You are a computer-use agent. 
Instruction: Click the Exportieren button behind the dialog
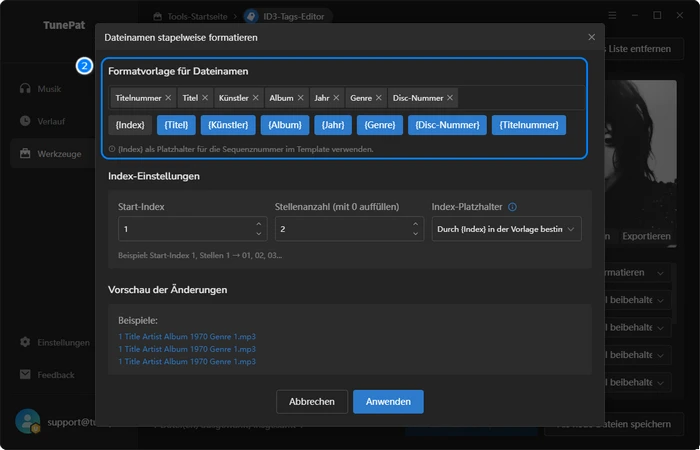[x=646, y=236]
